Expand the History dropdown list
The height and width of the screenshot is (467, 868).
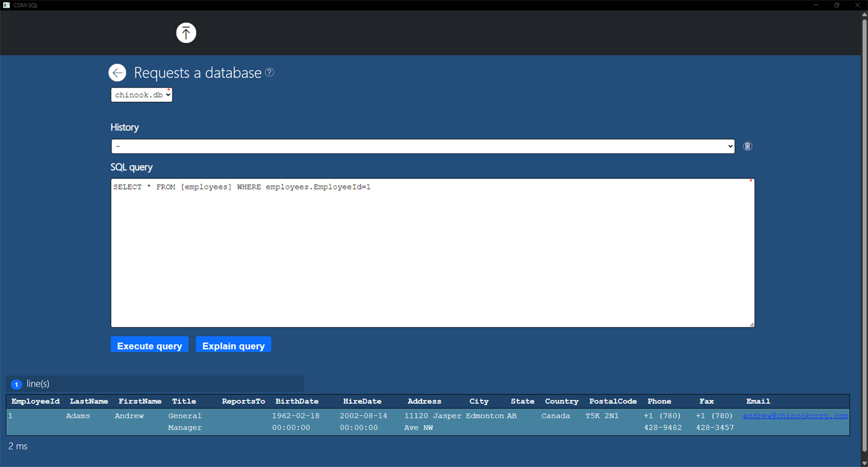coord(423,146)
